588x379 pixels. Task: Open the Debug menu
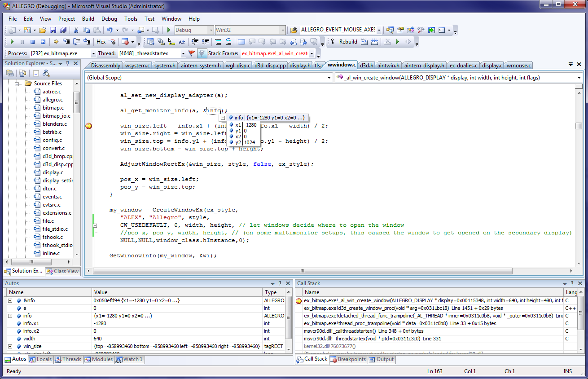pos(109,19)
